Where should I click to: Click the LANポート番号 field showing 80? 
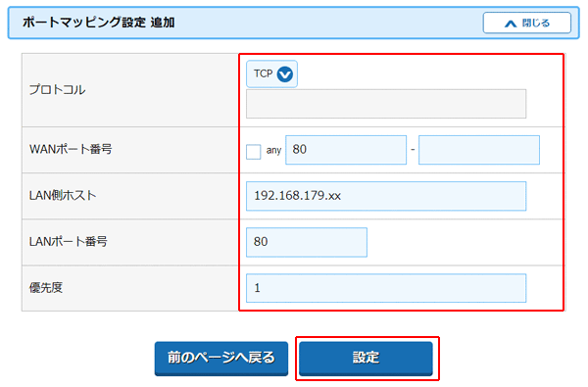[x=307, y=242]
